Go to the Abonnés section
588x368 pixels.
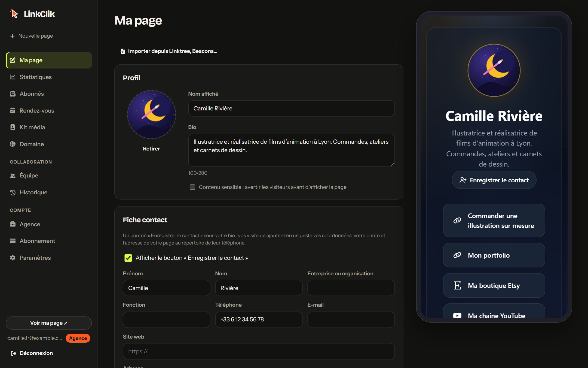coord(49,94)
